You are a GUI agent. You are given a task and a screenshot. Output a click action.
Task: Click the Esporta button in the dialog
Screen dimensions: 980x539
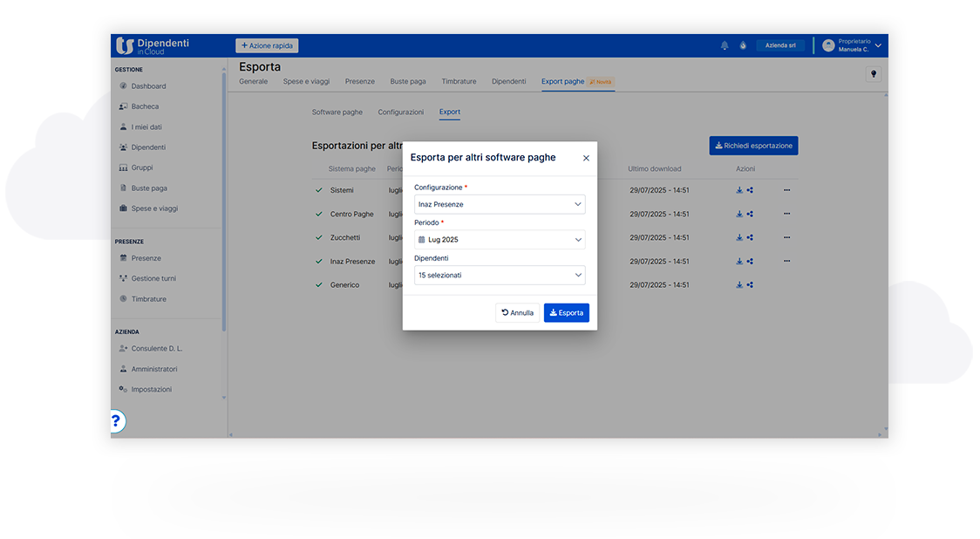tap(566, 312)
